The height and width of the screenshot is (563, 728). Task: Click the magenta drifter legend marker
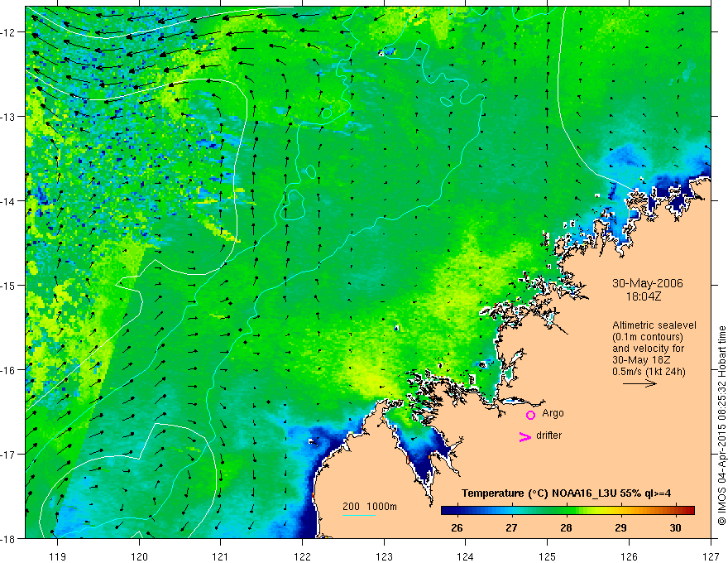pos(524,437)
